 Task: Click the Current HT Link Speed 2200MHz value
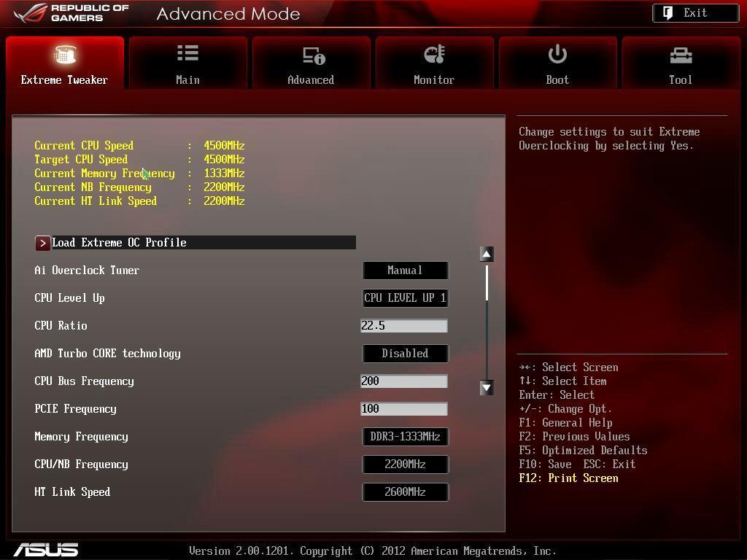click(224, 201)
